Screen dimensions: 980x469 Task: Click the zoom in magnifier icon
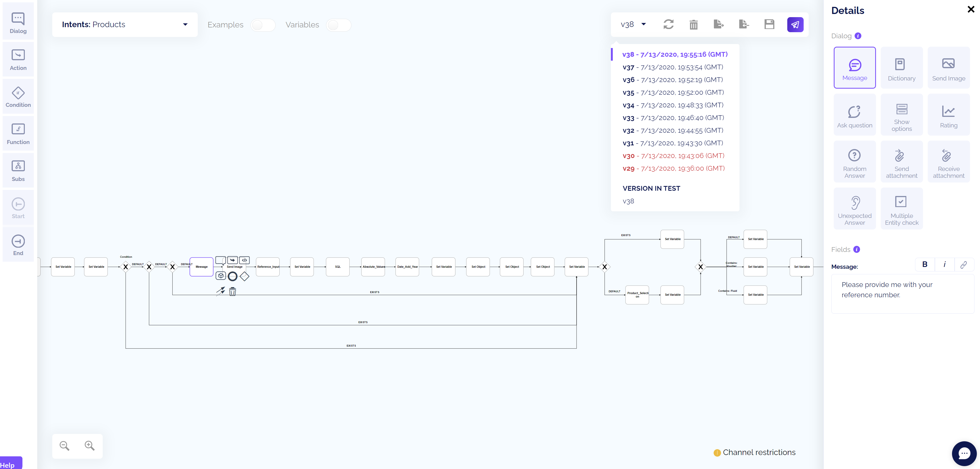[x=89, y=446]
